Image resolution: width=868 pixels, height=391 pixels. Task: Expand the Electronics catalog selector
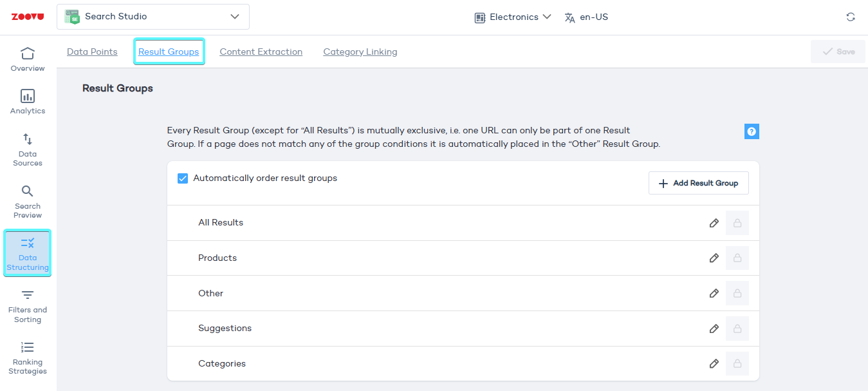pyautogui.click(x=512, y=17)
